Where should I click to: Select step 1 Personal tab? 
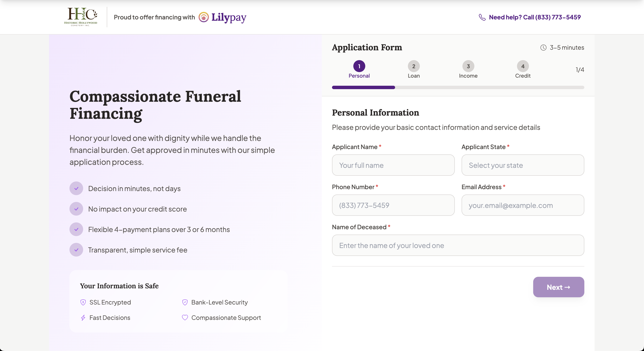pyautogui.click(x=359, y=67)
